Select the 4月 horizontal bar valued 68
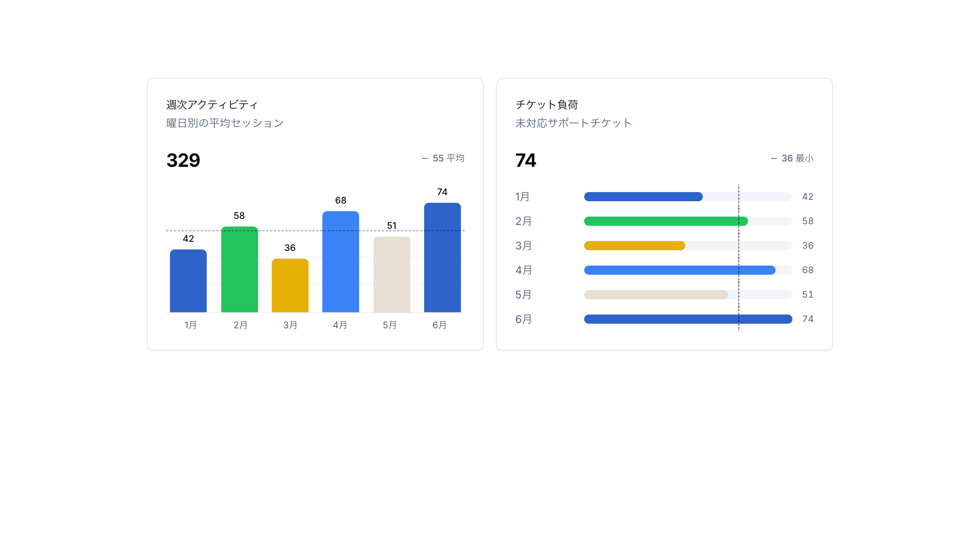Viewport: 980px width, 551px height. pos(680,270)
